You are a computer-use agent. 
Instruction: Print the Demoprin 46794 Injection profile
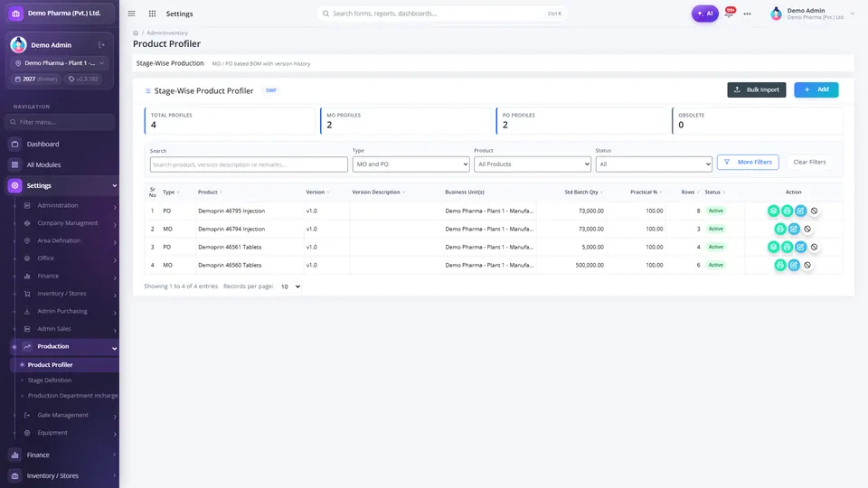click(780, 229)
